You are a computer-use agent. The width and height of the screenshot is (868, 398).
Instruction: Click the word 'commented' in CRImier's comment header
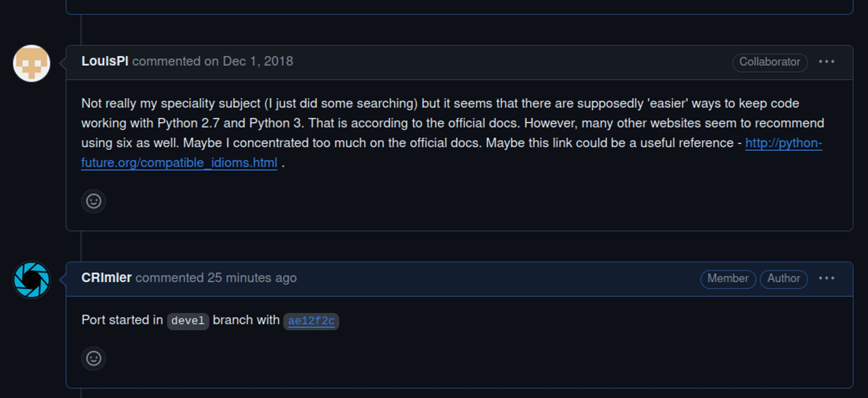(170, 277)
